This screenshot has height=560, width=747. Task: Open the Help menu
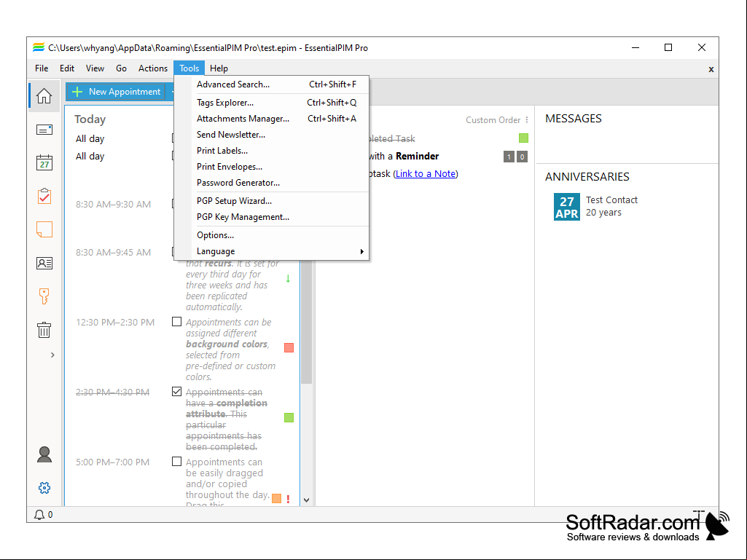219,68
